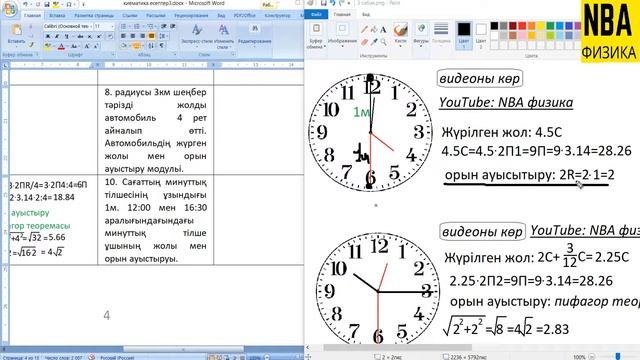Click the red font color button in Word

[61, 46]
